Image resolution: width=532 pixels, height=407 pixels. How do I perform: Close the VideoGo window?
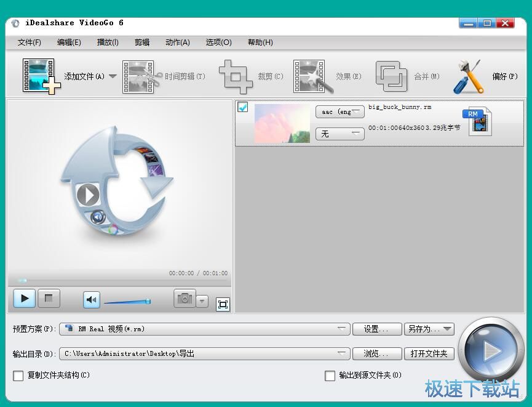[x=505, y=23]
